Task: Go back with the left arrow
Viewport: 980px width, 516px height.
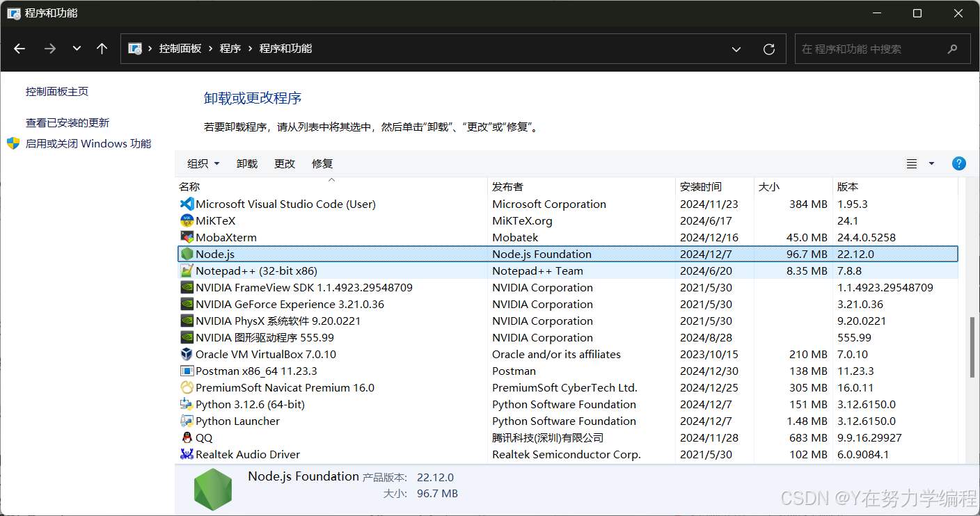Action: point(19,49)
